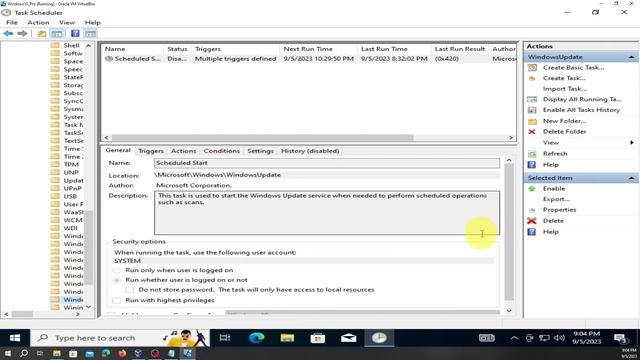Go back using the toolbar Back arrow
Image resolution: width=640 pixels, height=360 pixels.
point(8,33)
